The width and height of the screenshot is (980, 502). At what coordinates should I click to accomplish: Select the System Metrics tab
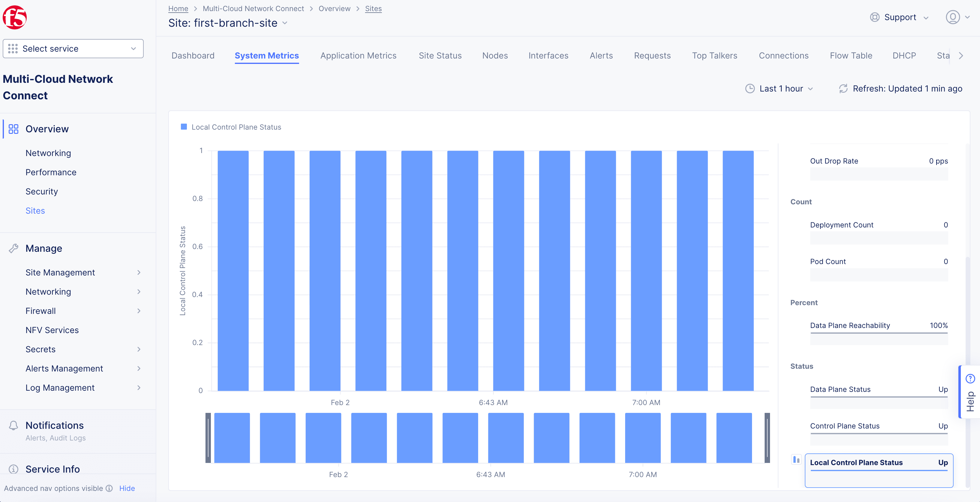pyautogui.click(x=267, y=56)
